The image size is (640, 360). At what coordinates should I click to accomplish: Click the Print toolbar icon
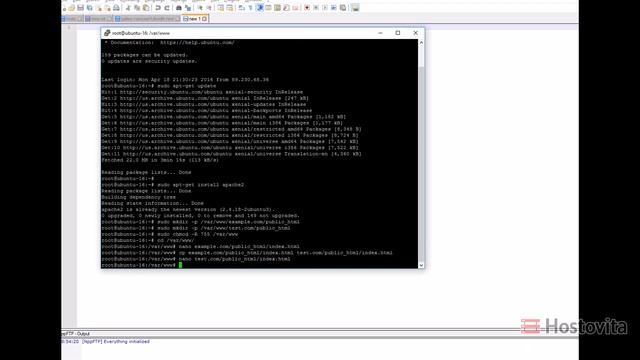[x=117, y=8]
